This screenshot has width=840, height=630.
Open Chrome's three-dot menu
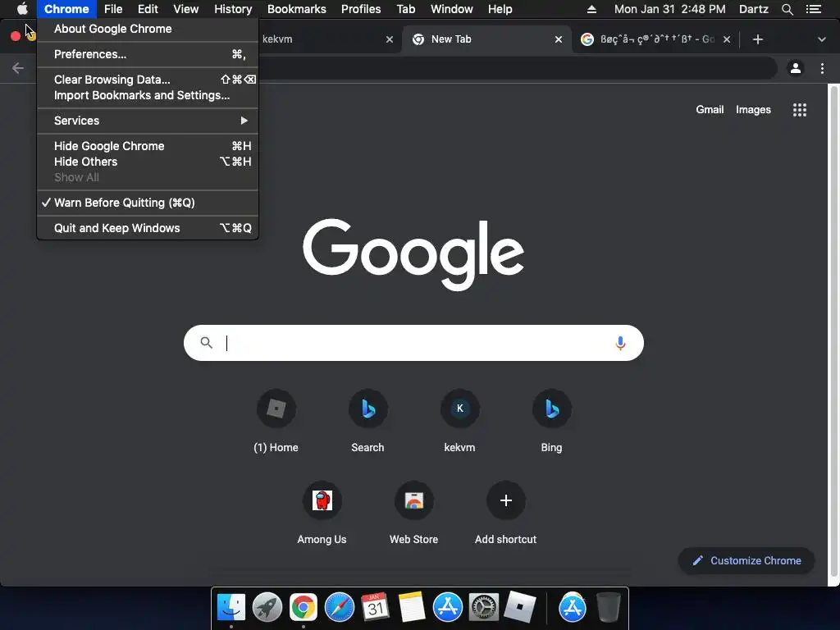(x=822, y=68)
